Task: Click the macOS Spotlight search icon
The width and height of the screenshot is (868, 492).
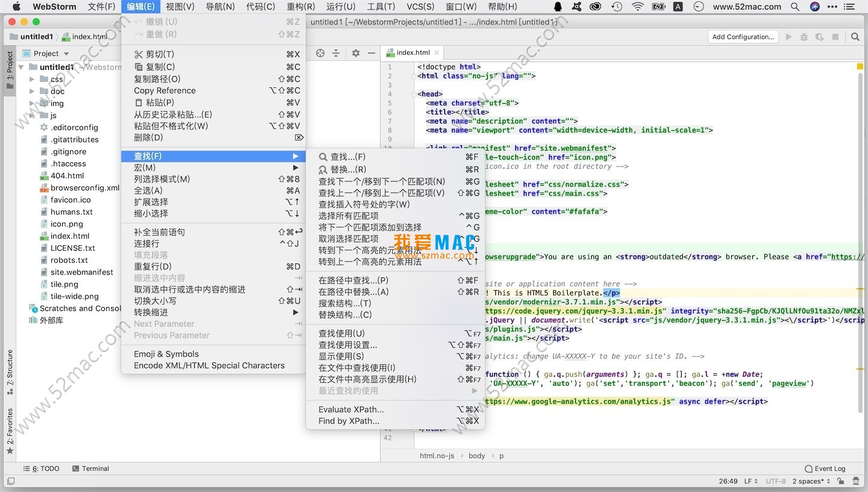Action: (x=795, y=7)
